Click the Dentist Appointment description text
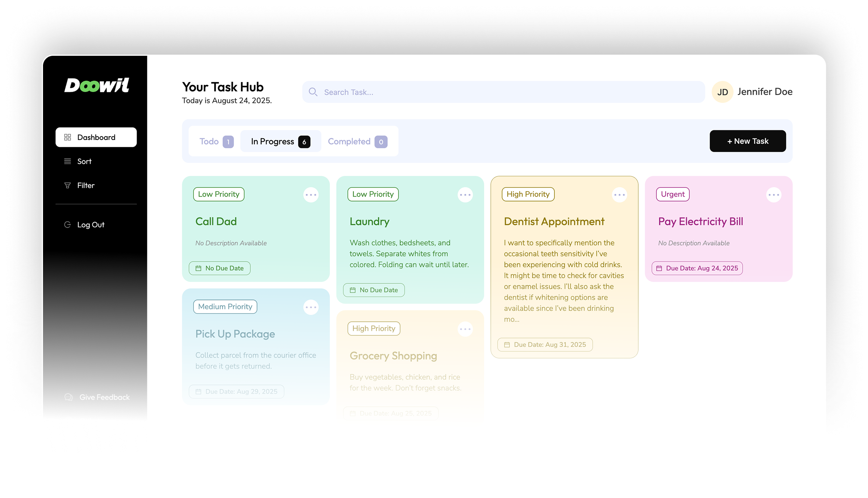Image resolution: width=868 pixels, height=498 pixels. click(x=564, y=281)
